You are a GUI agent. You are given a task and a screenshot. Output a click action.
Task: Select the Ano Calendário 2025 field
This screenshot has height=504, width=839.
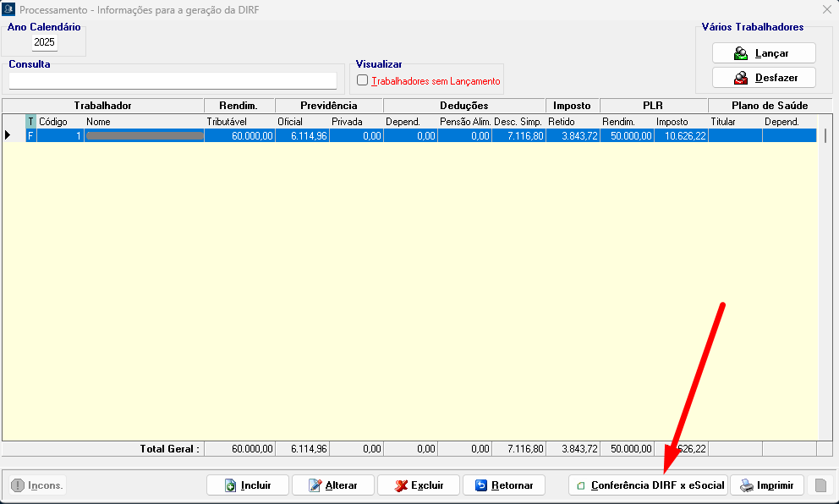(44, 42)
